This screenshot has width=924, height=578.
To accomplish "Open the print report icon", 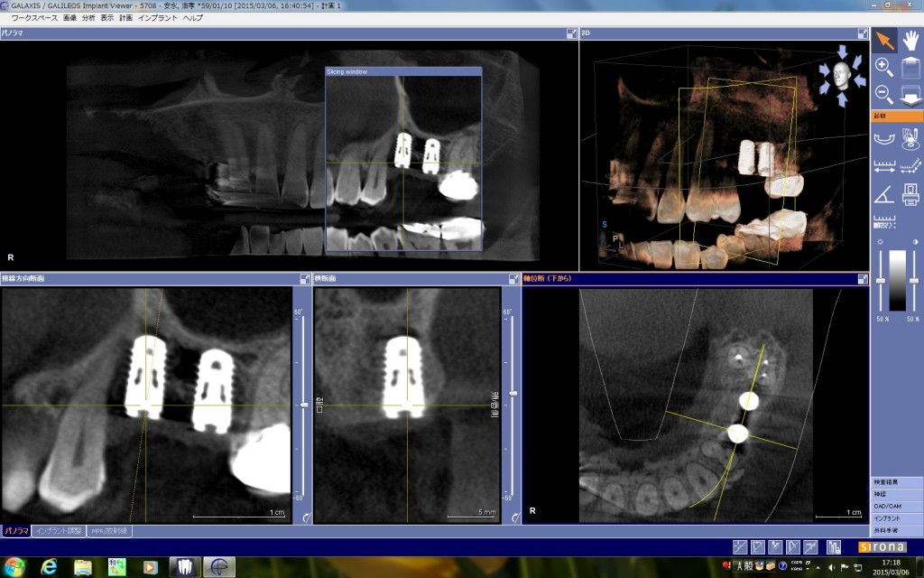I will 911,194.
